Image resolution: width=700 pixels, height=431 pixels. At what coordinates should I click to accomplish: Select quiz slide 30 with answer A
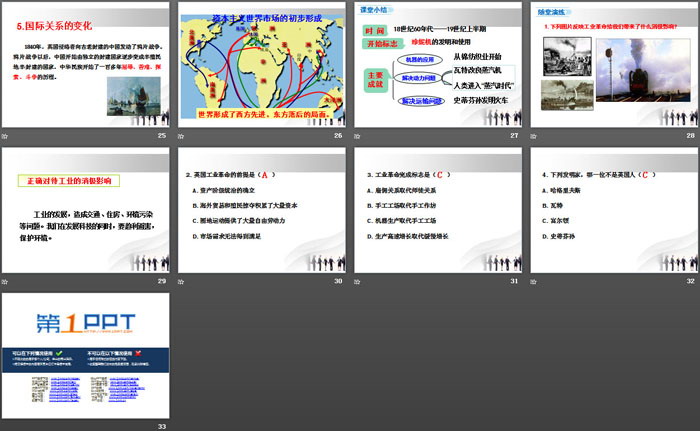(x=260, y=211)
